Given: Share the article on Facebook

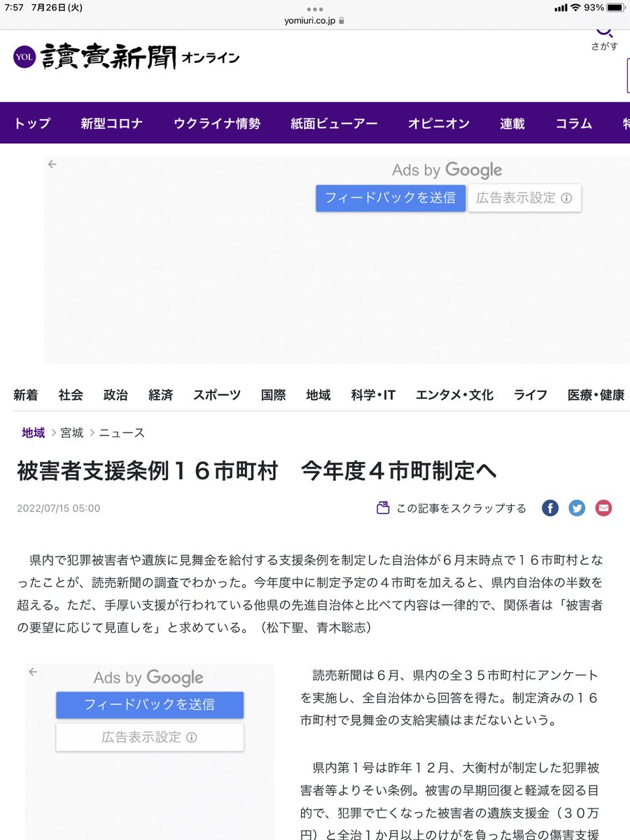Looking at the screenshot, I should pyautogui.click(x=550, y=508).
